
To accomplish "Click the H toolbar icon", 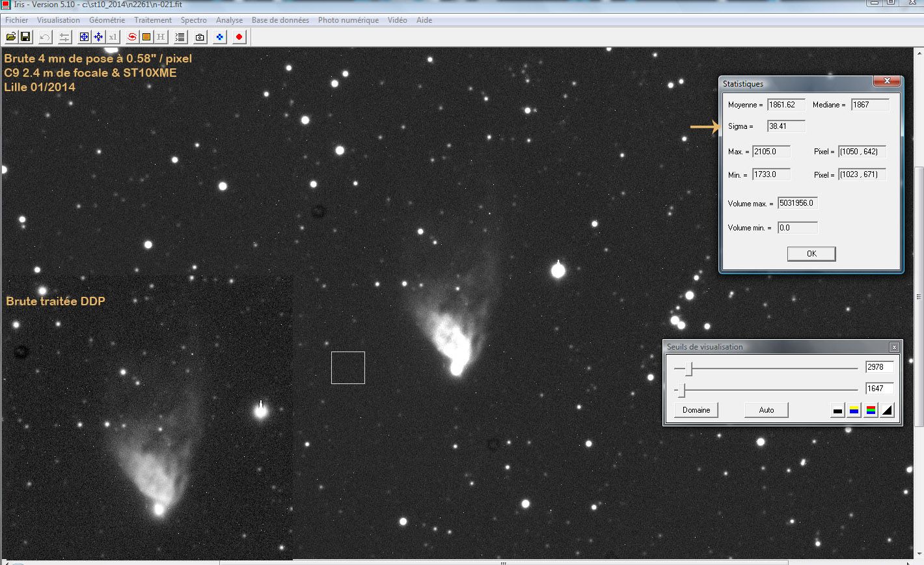I will click(161, 37).
